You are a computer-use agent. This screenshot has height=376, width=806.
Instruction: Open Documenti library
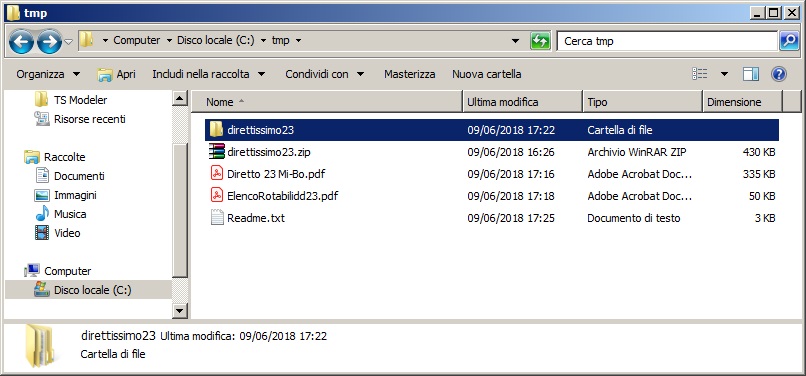(79, 176)
